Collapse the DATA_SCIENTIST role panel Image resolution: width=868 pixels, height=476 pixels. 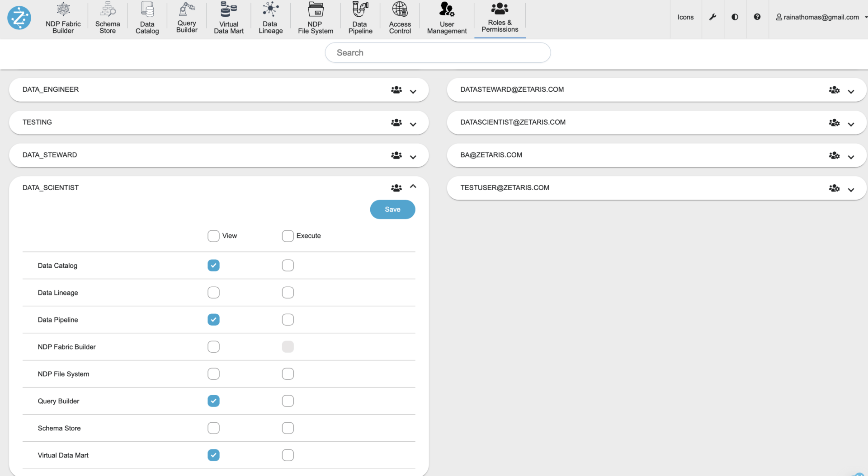[x=413, y=187]
